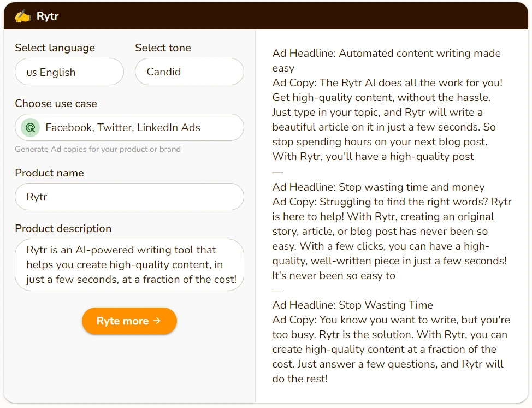Click the "Product description" label
The width and height of the screenshot is (532, 408).
pyautogui.click(x=63, y=229)
